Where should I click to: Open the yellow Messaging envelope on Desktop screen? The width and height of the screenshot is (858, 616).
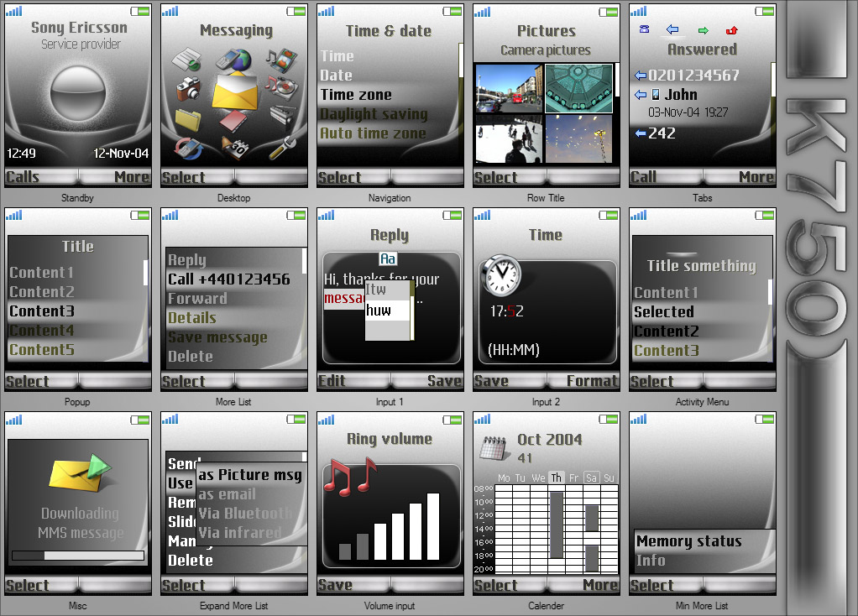click(x=234, y=91)
